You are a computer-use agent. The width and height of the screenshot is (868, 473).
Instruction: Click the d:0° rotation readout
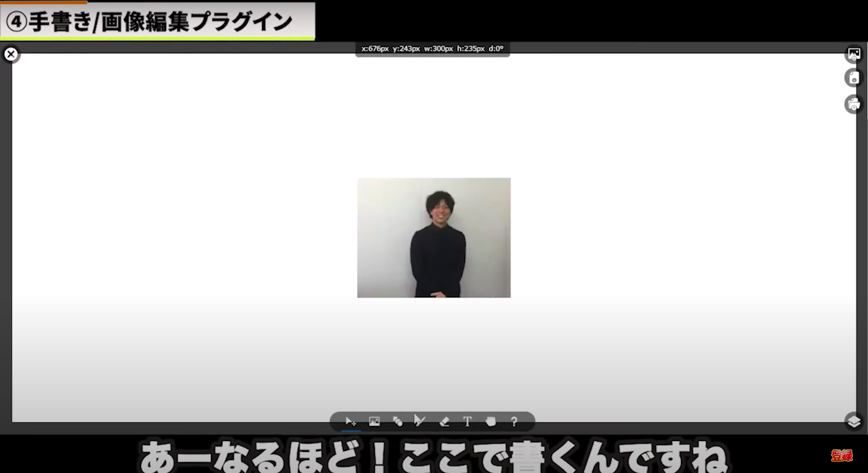[496, 49]
